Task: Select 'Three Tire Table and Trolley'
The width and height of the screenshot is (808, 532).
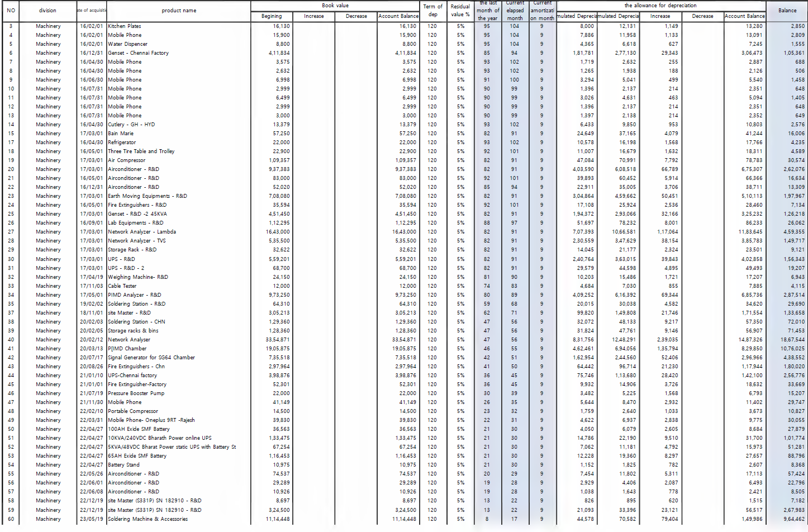Action: point(141,151)
